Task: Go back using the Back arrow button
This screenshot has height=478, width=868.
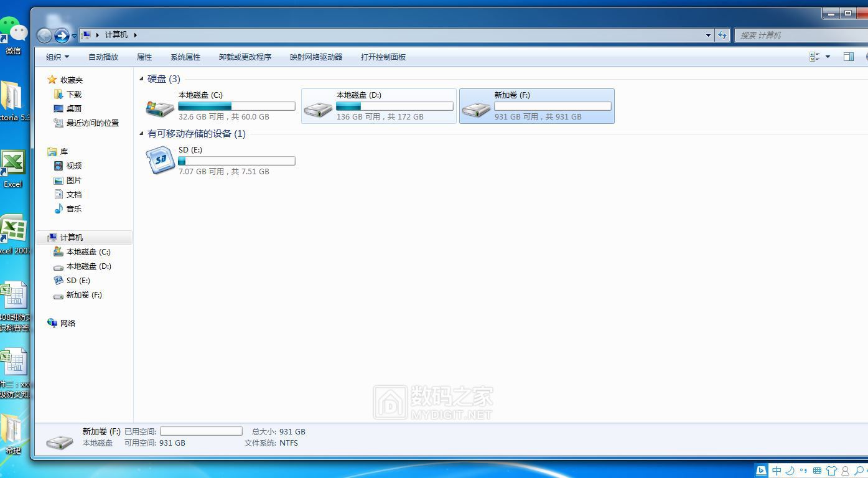Action: coord(44,35)
